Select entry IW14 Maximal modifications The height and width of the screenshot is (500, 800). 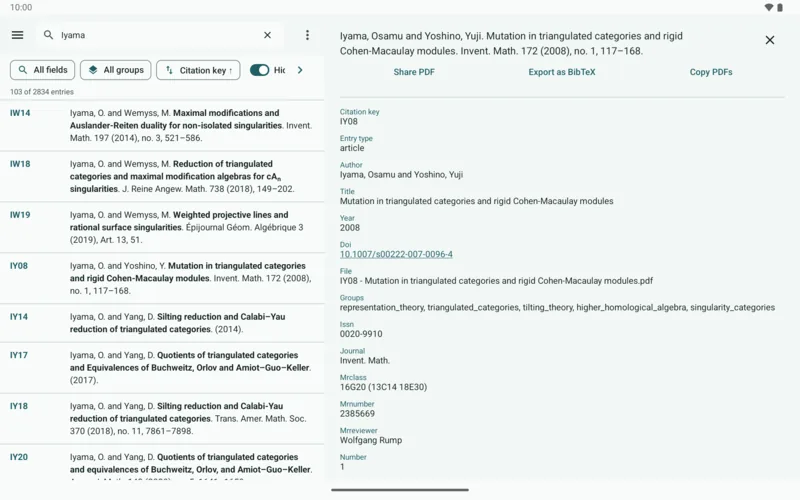click(162, 126)
